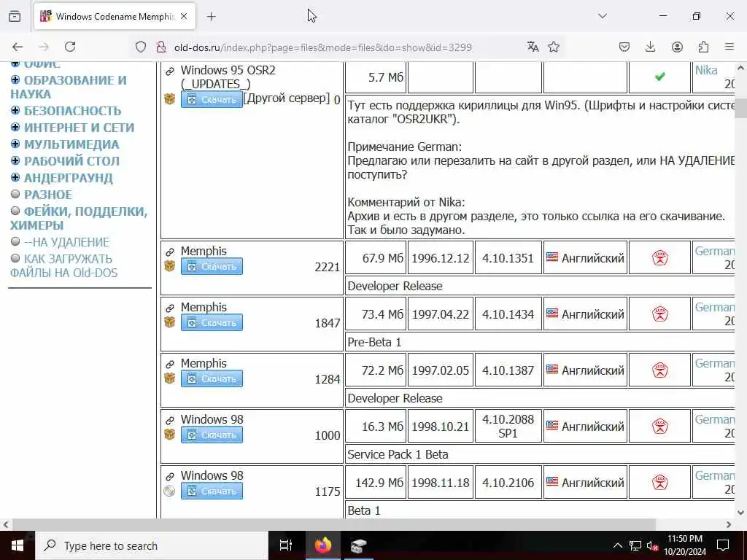Open the Windows Start menu
The image size is (747, 560).
click(x=18, y=545)
